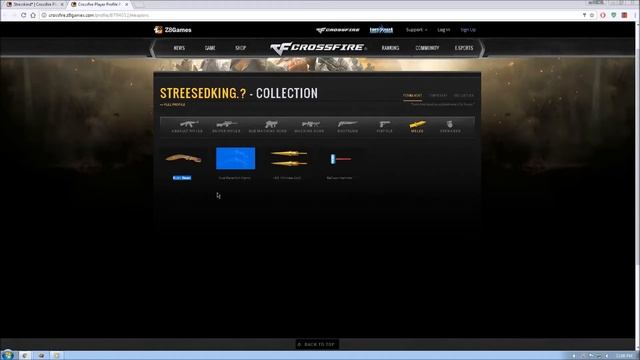Open the Shop menu item
The image size is (640, 360).
click(x=240, y=48)
